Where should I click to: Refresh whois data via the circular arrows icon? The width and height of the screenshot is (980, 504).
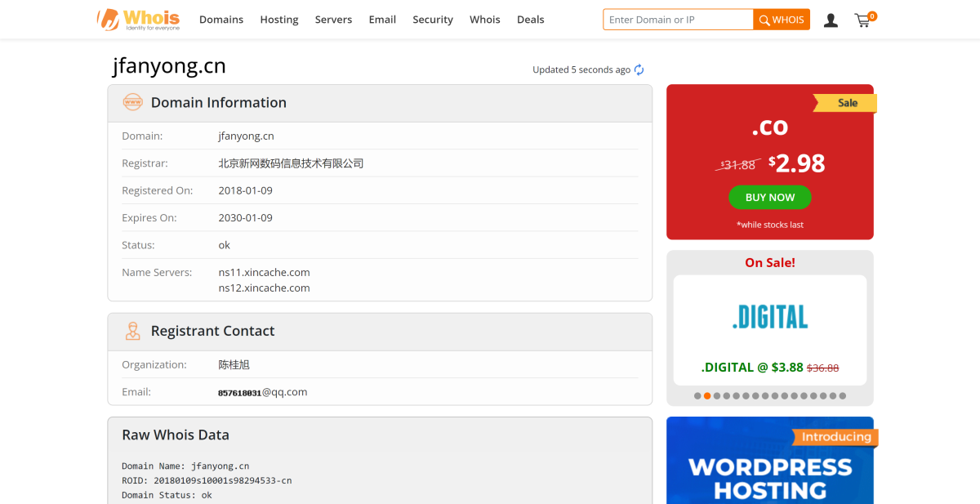pyautogui.click(x=639, y=69)
